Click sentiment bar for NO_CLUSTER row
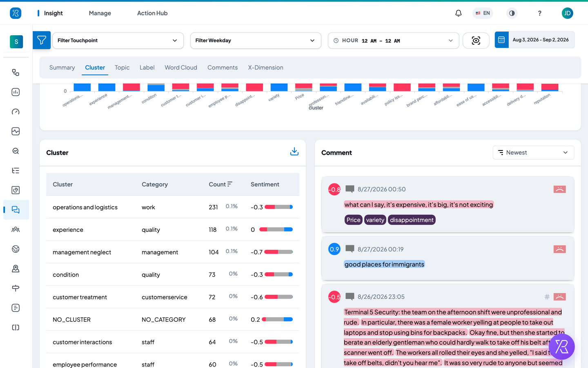The width and height of the screenshot is (588, 368). pos(277,319)
